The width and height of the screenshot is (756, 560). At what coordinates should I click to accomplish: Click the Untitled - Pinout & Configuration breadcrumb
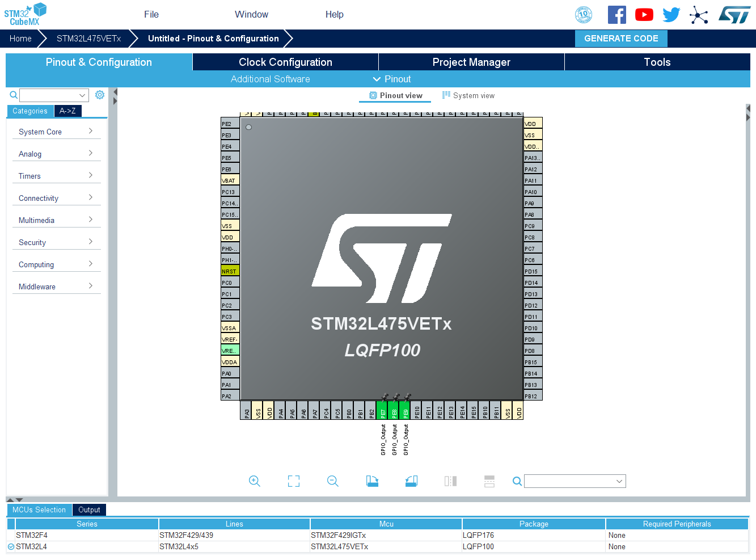point(213,39)
